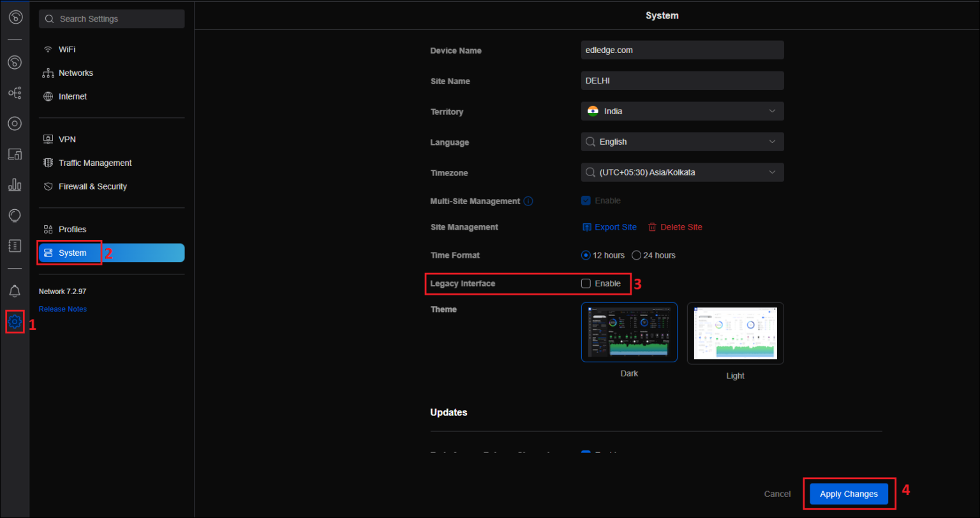
Task: Select the Light theme thumbnail
Action: 735,332
